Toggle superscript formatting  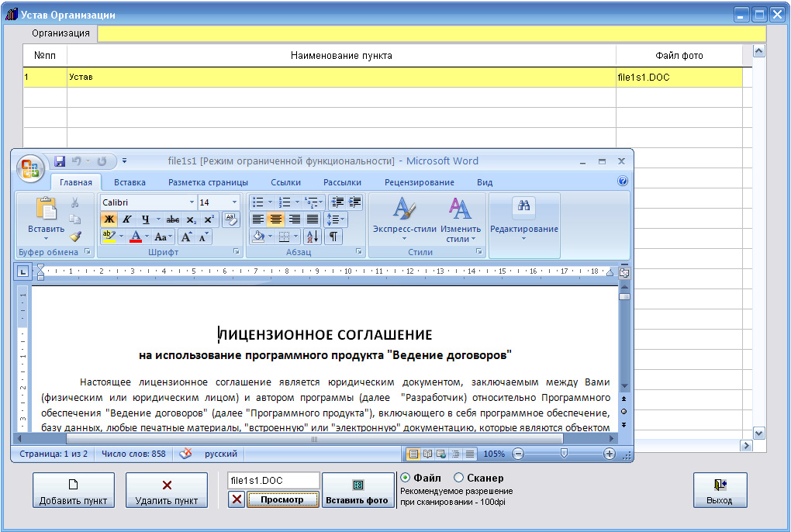click(209, 219)
